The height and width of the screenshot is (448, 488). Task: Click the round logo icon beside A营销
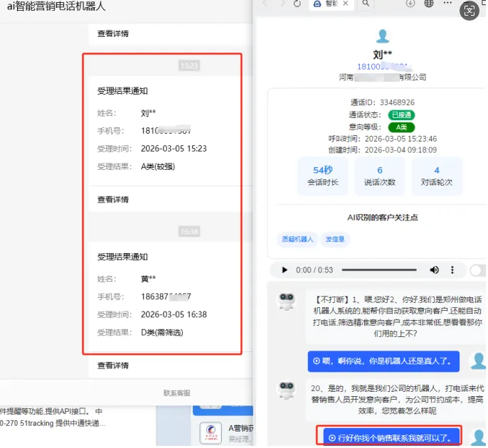point(211,433)
